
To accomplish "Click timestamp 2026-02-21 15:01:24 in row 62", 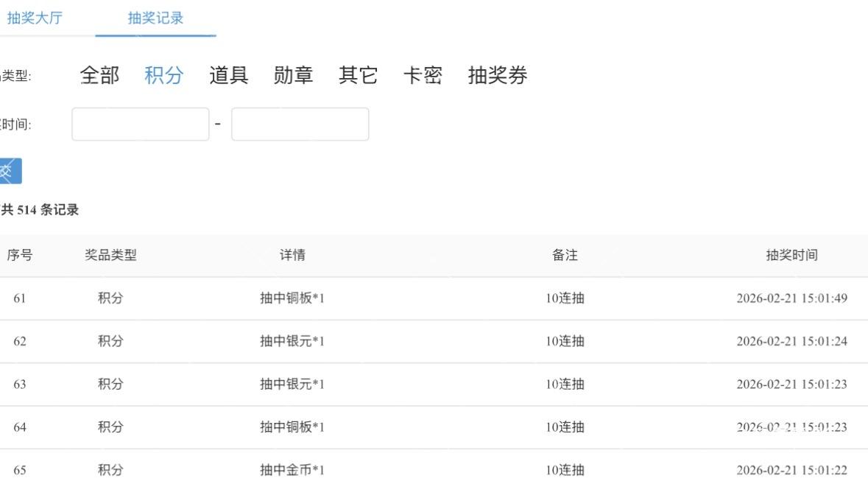I will coord(791,342).
